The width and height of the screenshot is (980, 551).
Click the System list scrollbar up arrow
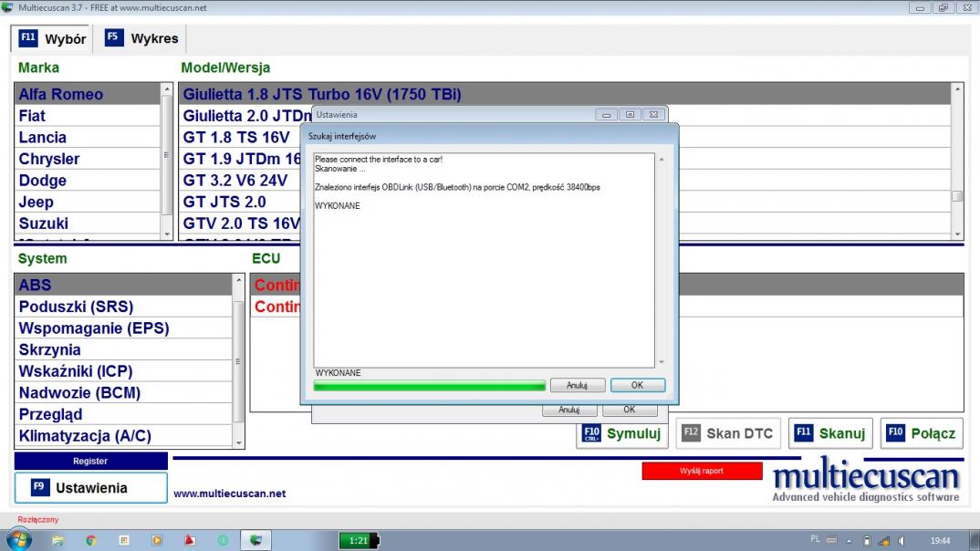(238, 280)
